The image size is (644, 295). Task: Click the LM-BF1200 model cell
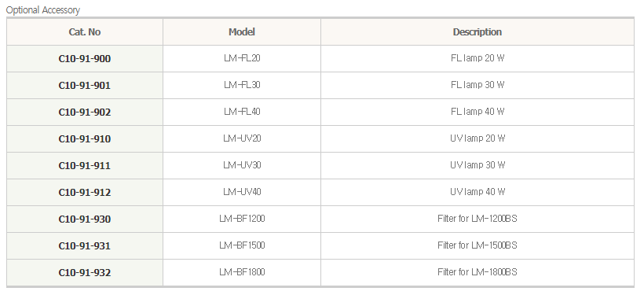coord(242,219)
